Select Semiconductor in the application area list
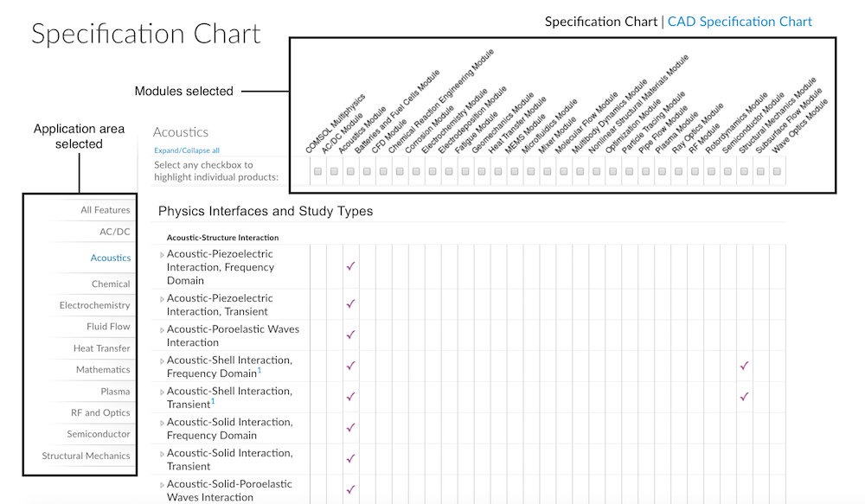 point(99,434)
